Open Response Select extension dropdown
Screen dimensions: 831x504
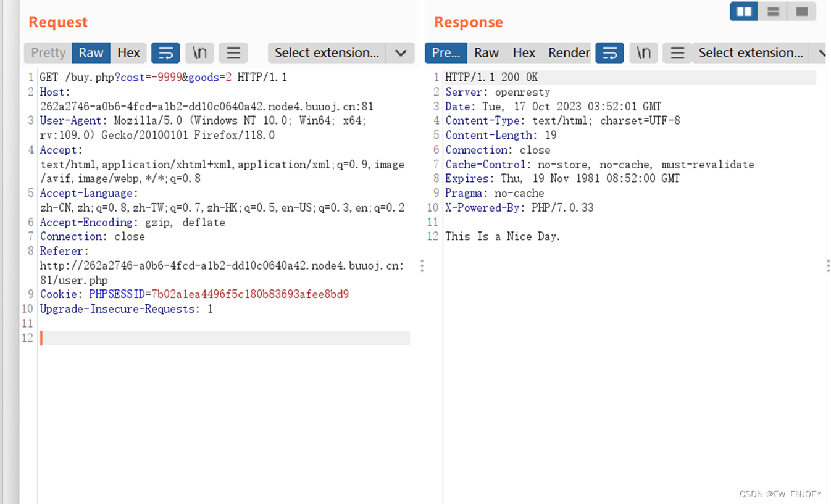(x=751, y=52)
